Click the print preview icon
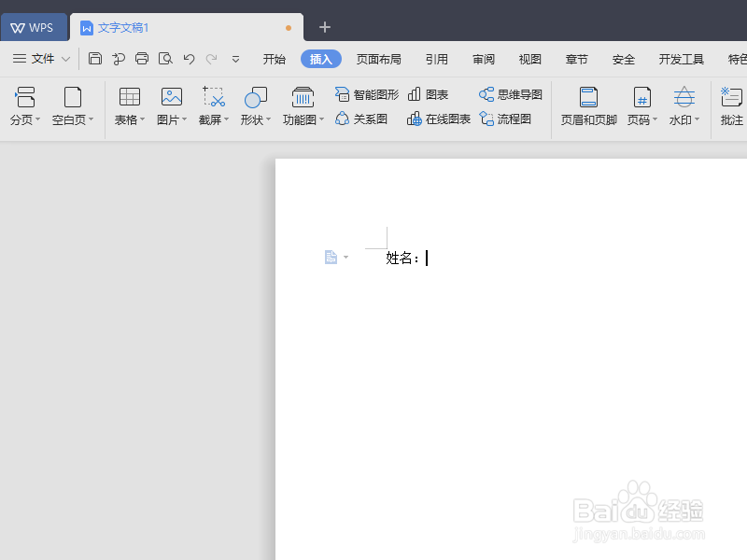Image resolution: width=747 pixels, height=560 pixels. tap(165, 59)
